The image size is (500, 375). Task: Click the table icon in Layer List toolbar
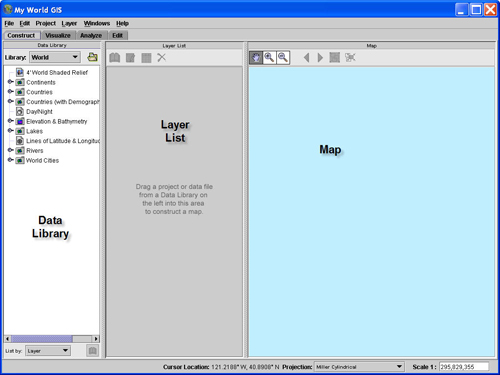[146, 58]
